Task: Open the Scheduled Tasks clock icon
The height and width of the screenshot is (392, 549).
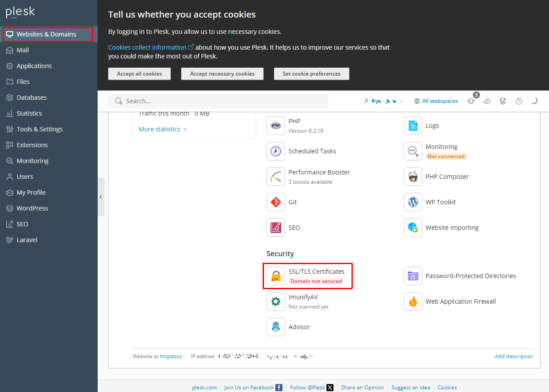Action: [276, 151]
